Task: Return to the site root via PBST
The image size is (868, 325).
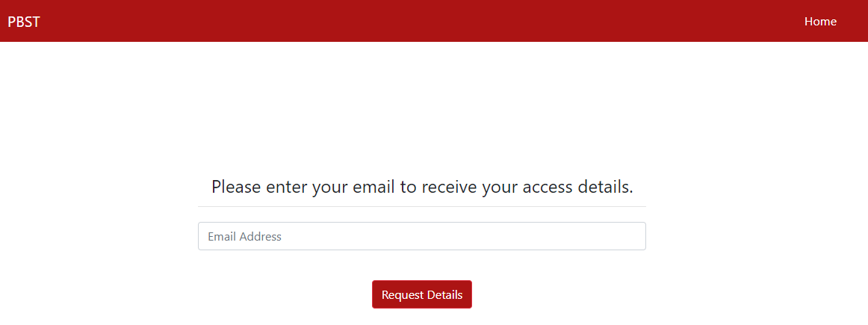Action: 24,22
